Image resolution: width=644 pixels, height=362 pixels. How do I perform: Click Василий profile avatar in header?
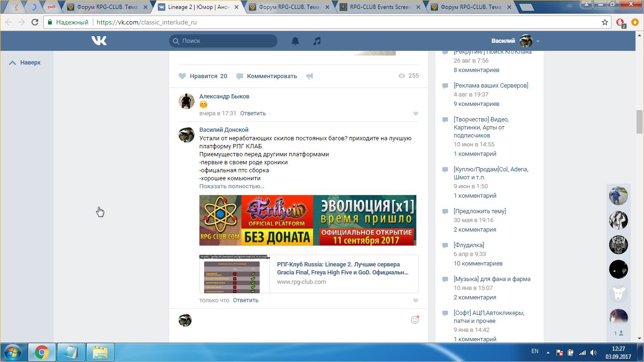click(x=526, y=41)
